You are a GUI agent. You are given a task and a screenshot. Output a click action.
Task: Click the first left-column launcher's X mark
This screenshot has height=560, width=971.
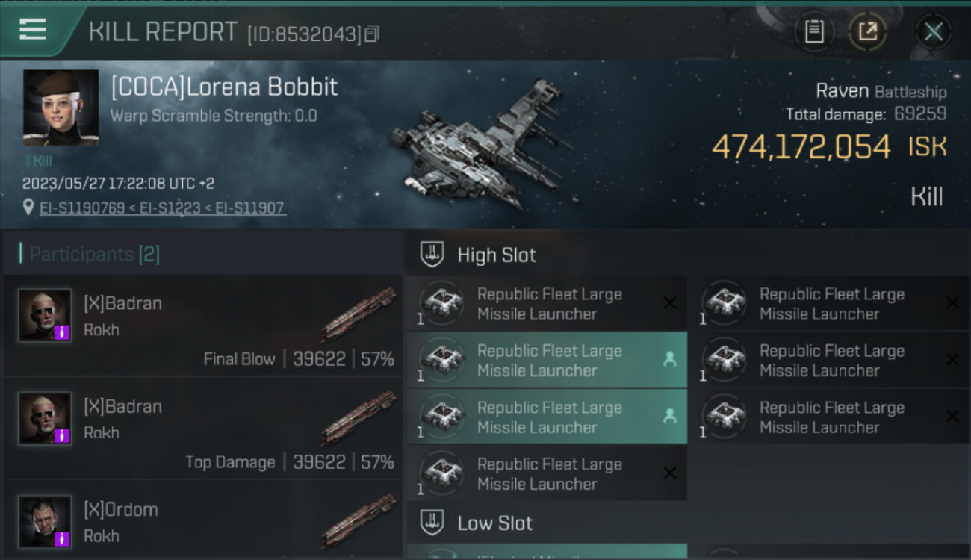click(670, 303)
